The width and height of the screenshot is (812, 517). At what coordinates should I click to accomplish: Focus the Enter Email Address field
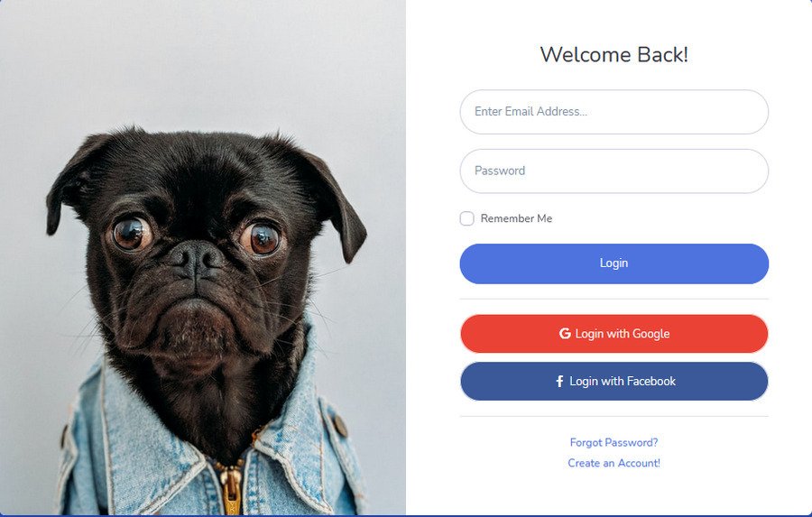pyautogui.click(x=614, y=112)
